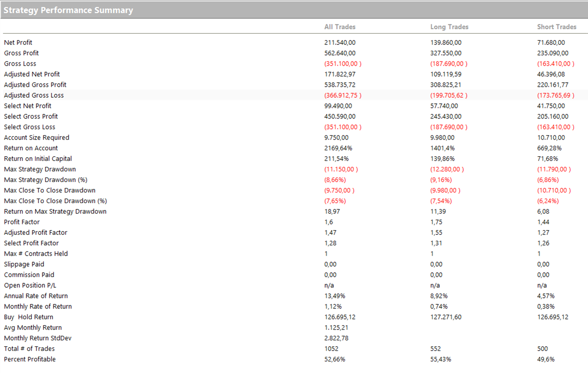Click the Annual Rate of Return label
This screenshot has height=373, width=588.
[x=36, y=296]
